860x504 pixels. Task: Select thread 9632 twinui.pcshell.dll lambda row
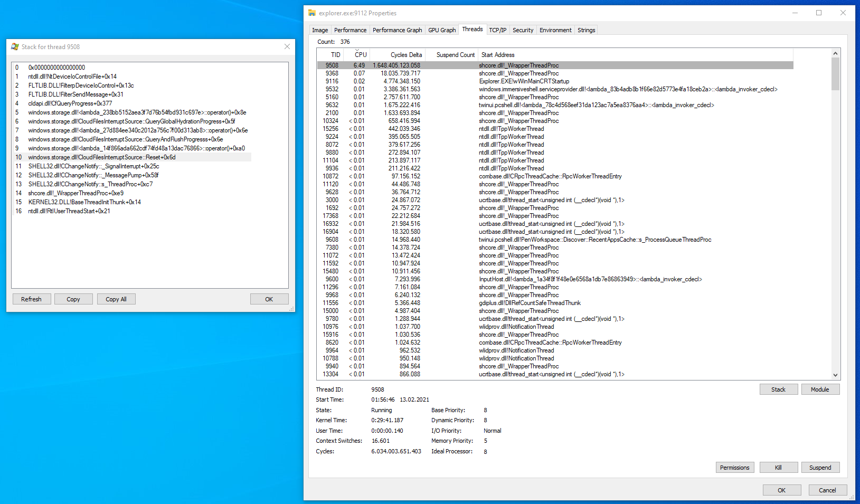pos(555,105)
